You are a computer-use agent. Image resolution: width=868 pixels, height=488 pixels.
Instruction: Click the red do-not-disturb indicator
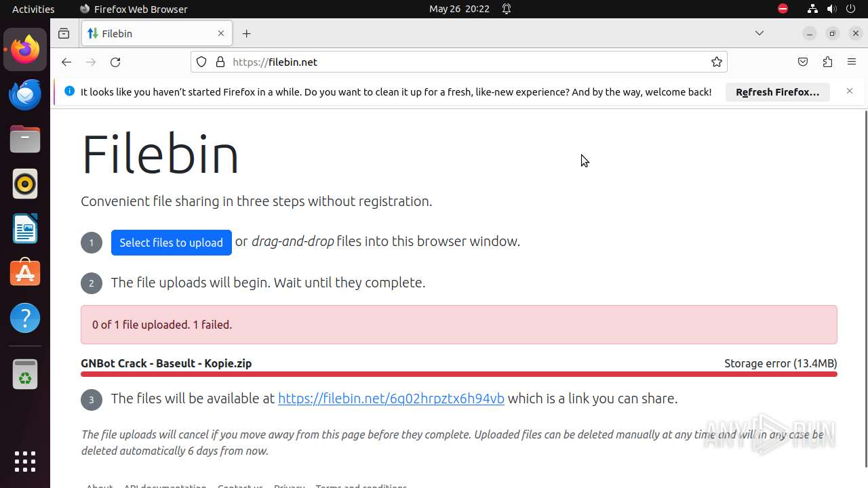(783, 9)
